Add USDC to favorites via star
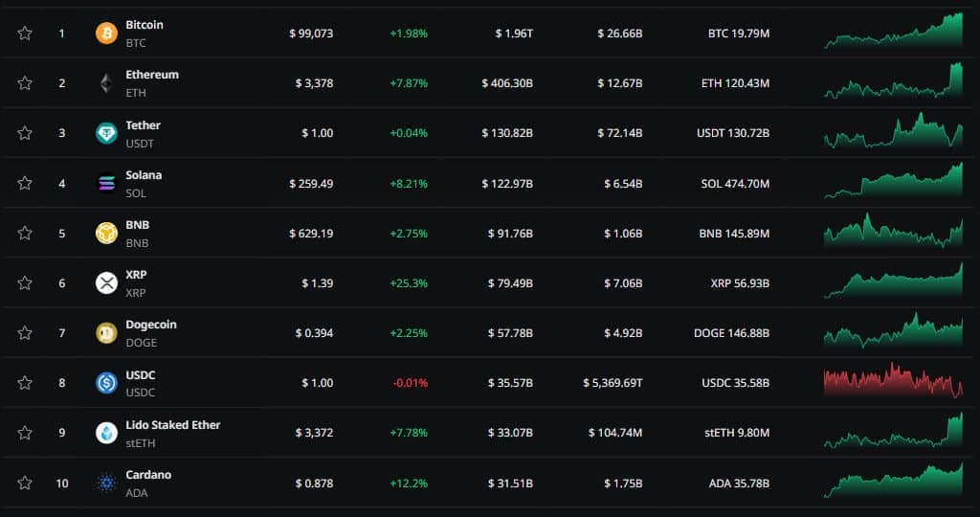This screenshot has width=980, height=517. point(24,383)
